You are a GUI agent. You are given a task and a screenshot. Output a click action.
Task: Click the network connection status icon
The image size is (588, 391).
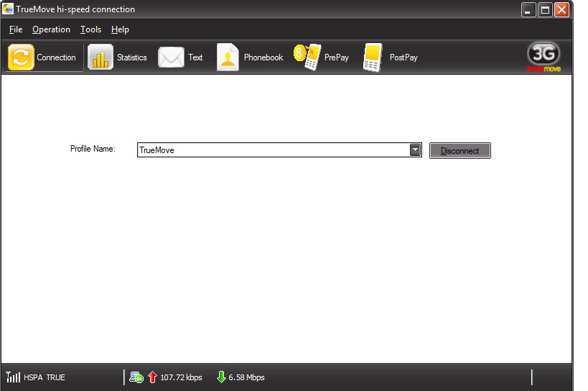point(136,377)
